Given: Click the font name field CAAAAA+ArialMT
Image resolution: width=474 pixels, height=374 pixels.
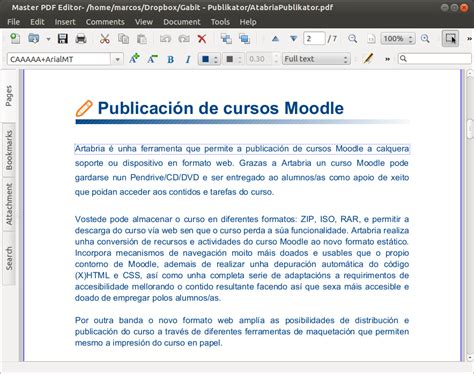Looking at the screenshot, I should pyautogui.click(x=59, y=59).
